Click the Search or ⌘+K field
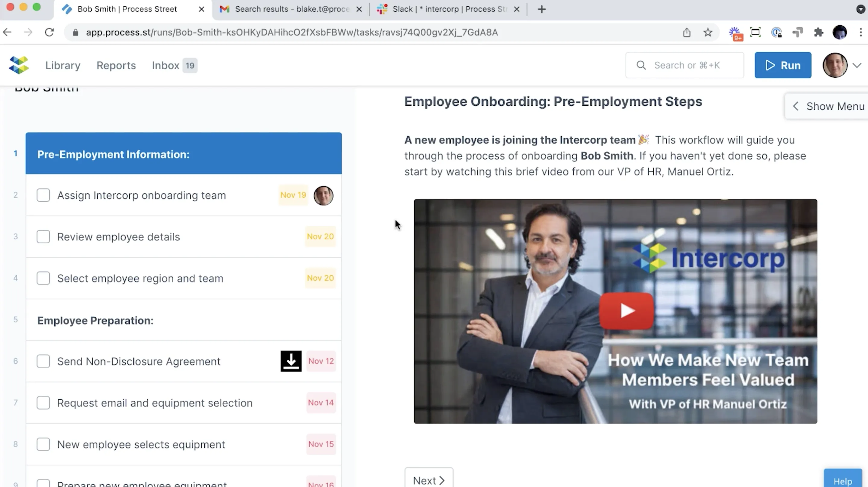Viewport: 868px width, 487px height. (685, 65)
